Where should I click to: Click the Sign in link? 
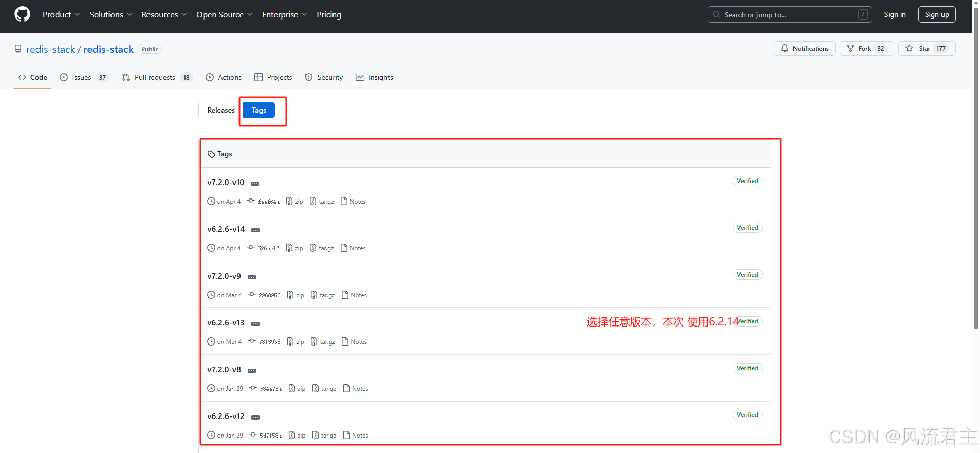pos(895,14)
